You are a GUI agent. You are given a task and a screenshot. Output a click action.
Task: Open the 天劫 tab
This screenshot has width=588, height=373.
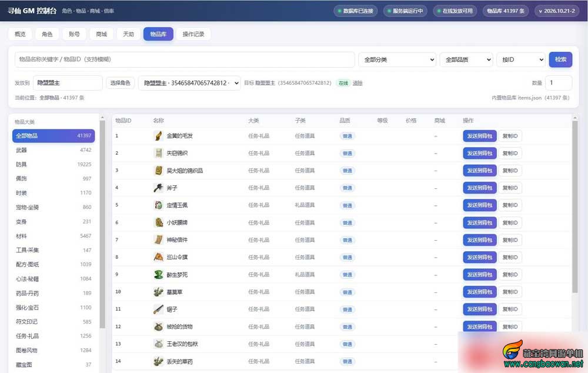click(128, 34)
